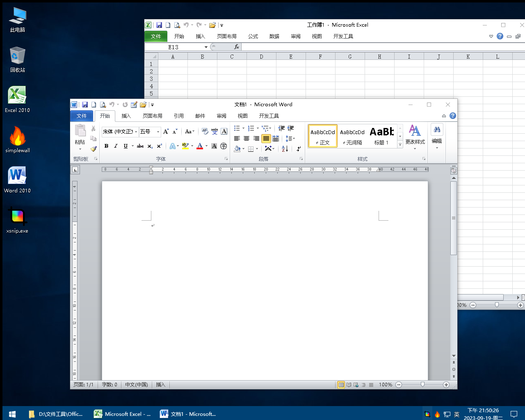525x420 pixels.
Task: Apply the 正文 style
Action: [x=323, y=136]
